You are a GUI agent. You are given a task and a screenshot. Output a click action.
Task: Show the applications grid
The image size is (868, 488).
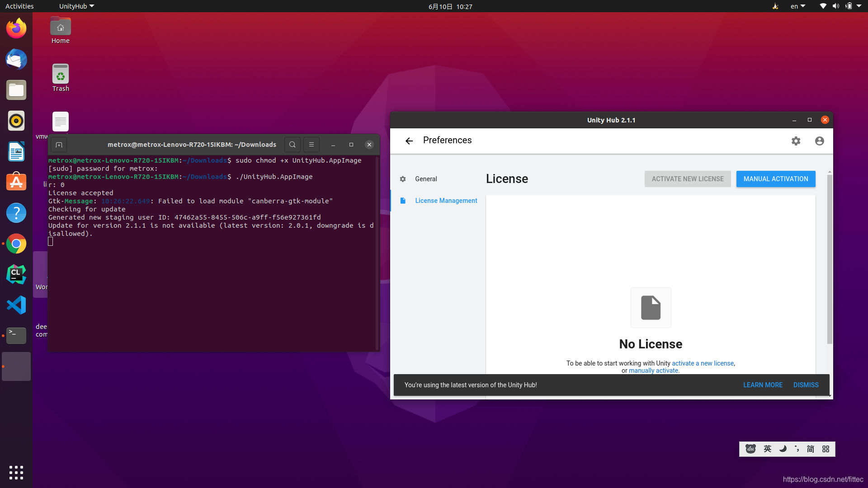16,473
